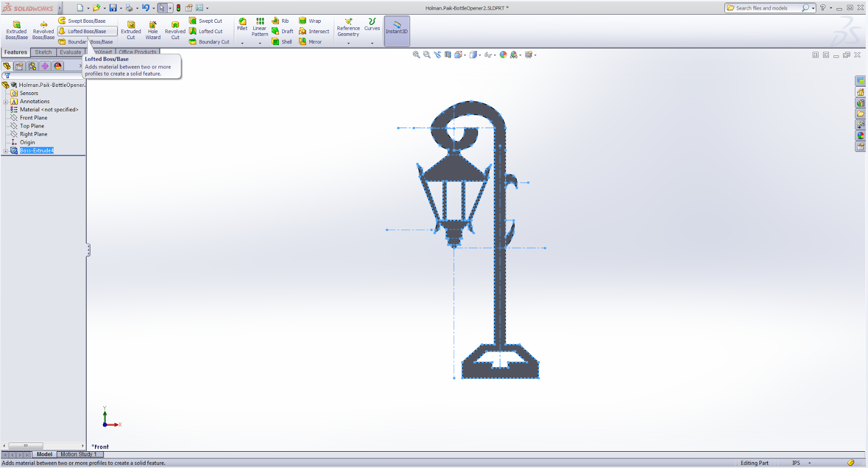Open the Save dropdown arrow

[x=120, y=8]
